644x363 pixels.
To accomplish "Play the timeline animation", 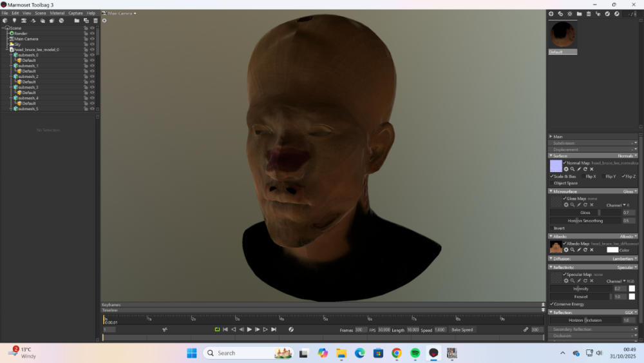I will click(x=249, y=329).
